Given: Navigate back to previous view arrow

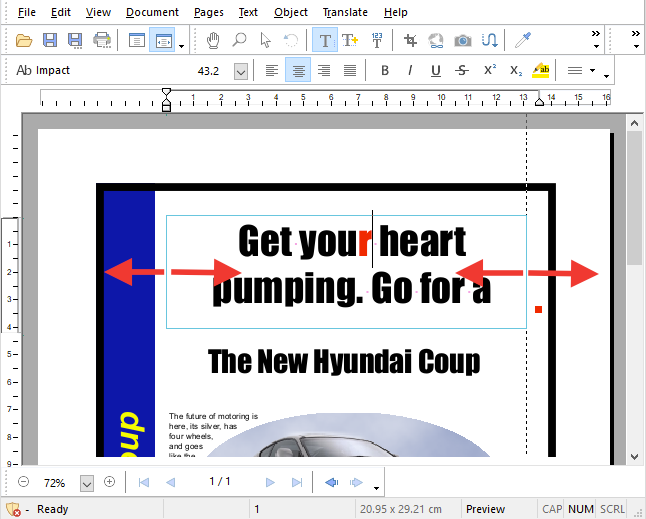Looking at the screenshot, I should coord(331,482).
